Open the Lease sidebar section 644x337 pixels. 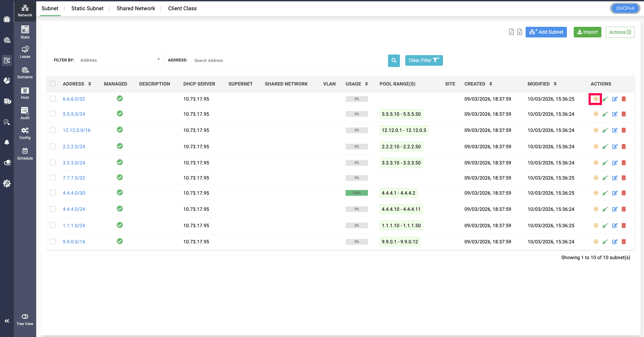[25, 52]
